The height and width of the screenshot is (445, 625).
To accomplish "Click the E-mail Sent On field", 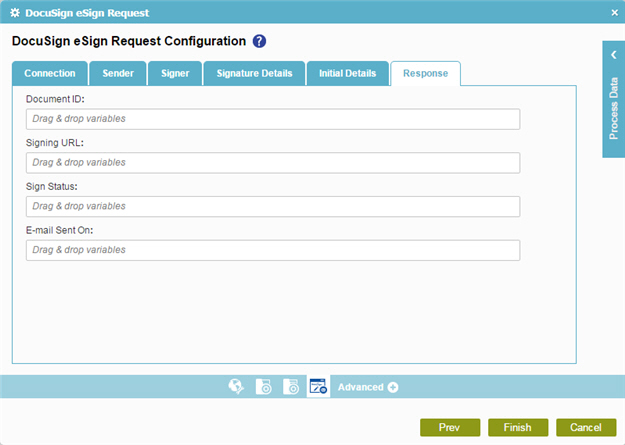I will [273, 250].
